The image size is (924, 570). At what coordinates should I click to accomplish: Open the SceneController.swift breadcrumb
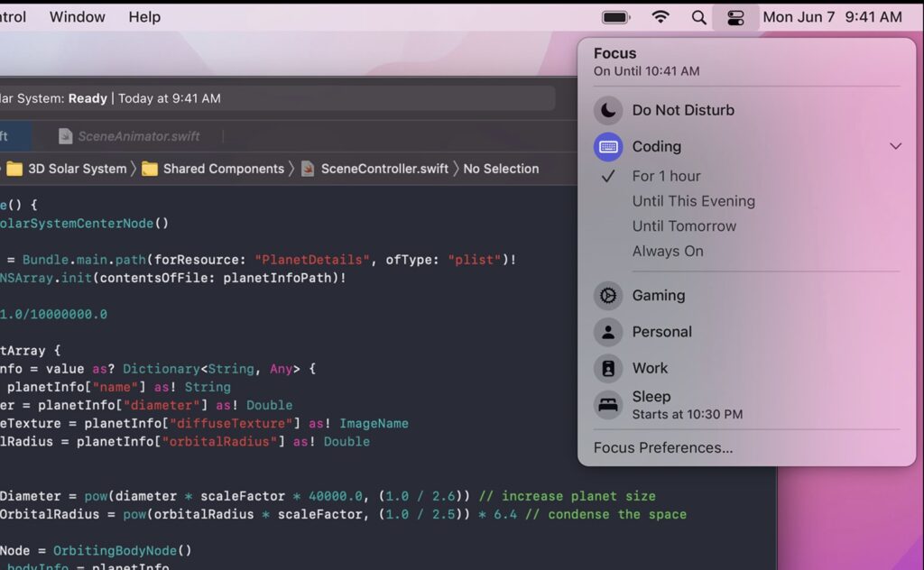(384, 169)
